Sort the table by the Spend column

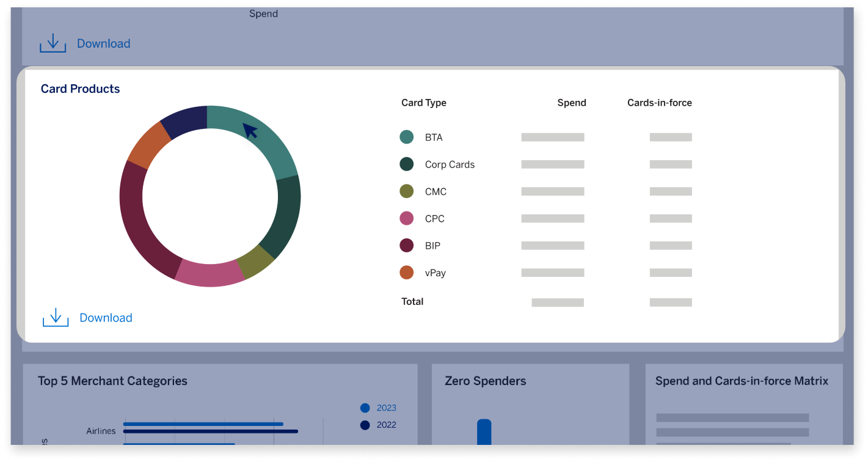[x=571, y=102]
